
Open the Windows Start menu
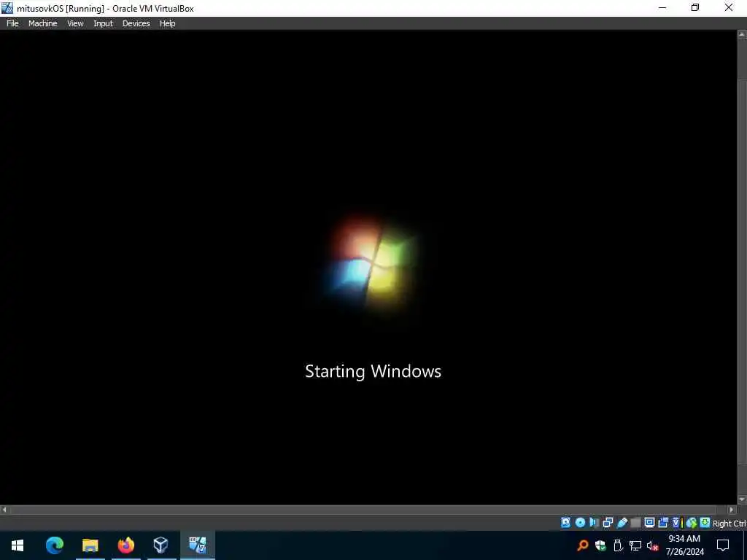pyautogui.click(x=18, y=545)
